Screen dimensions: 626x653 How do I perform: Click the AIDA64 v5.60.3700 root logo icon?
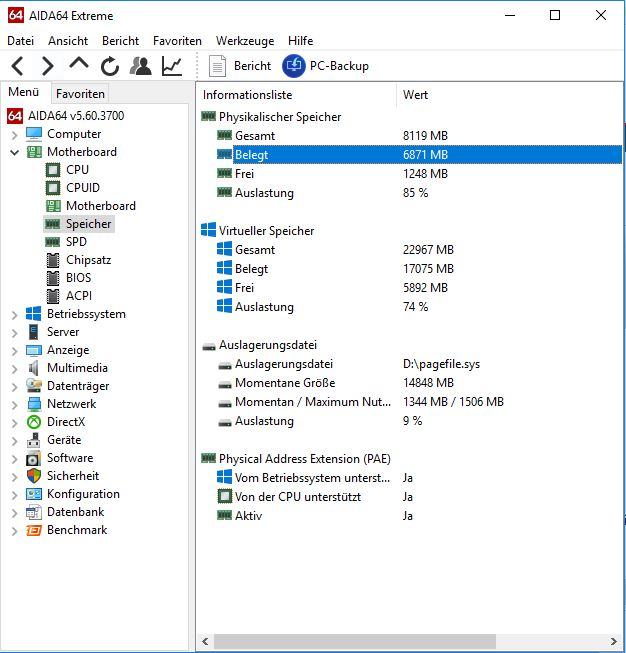point(15,116)
